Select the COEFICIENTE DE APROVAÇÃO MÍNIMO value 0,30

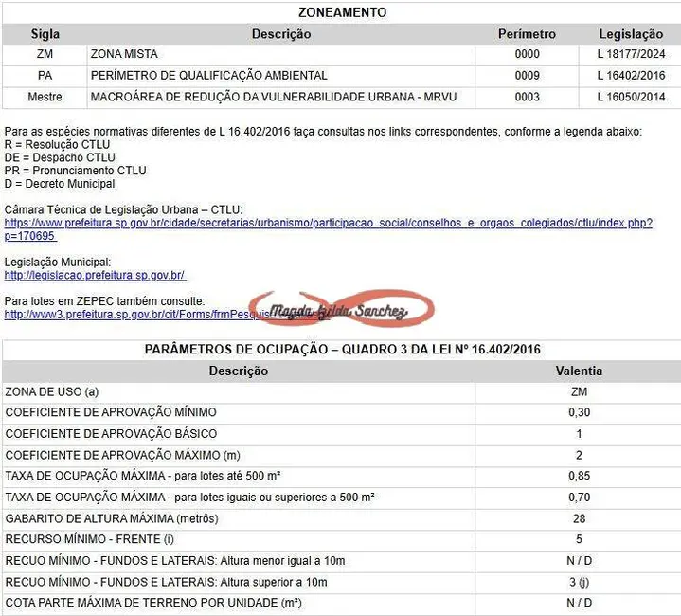click(x=577, y=412)
